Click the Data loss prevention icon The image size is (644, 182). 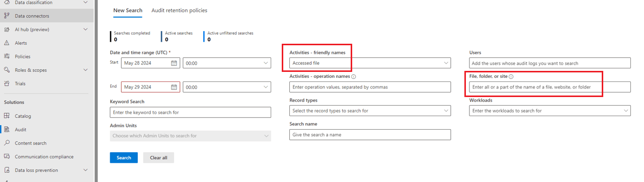pos(7,170)
